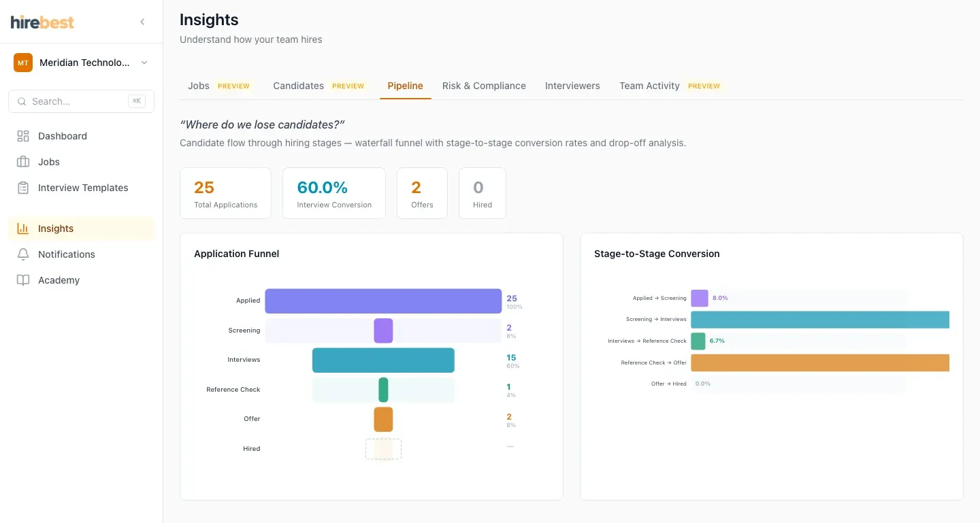The image size is (980, 523).
Task: Click the Interviews → Reference Check bar
Action: (698, 341)
